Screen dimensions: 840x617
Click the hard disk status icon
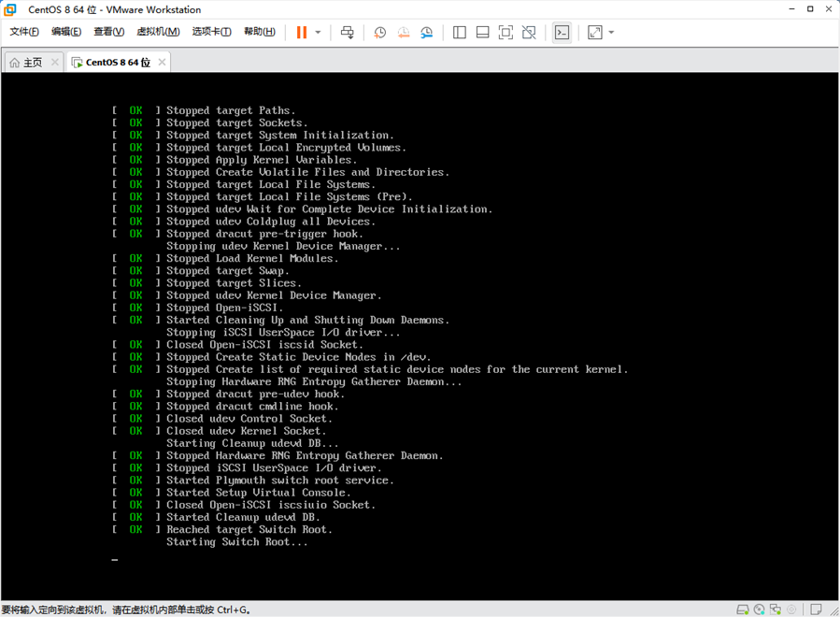(743, 610)
